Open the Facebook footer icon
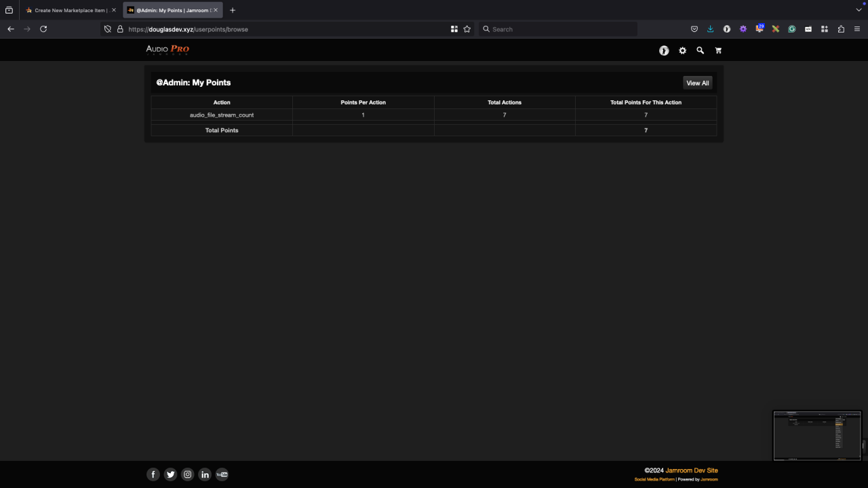The image size is (868, 488). click(153, 474)
